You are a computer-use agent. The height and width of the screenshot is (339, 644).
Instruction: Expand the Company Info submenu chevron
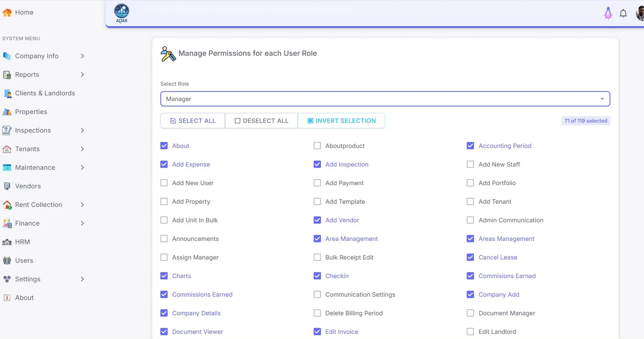click(82, 56)
